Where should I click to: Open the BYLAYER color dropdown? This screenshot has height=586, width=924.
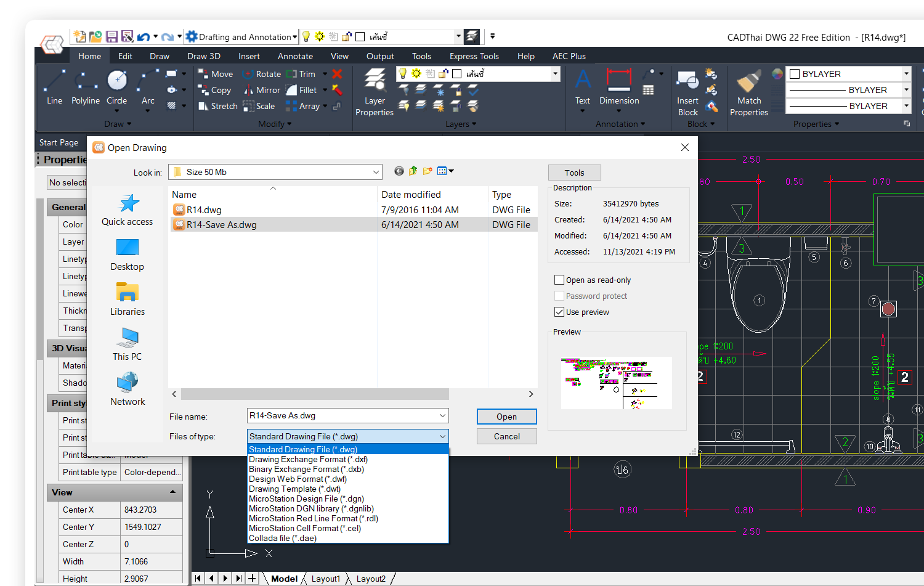click(906, 74)
